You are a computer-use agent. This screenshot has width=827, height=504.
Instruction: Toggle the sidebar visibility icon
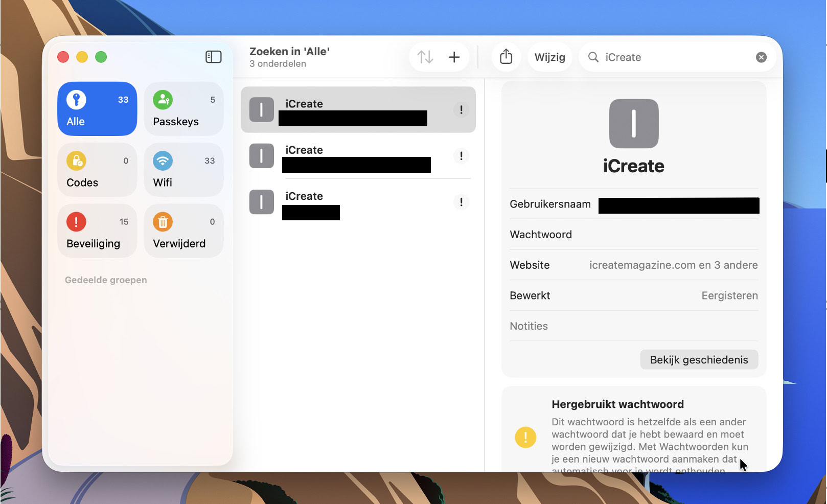click(213, 57)
